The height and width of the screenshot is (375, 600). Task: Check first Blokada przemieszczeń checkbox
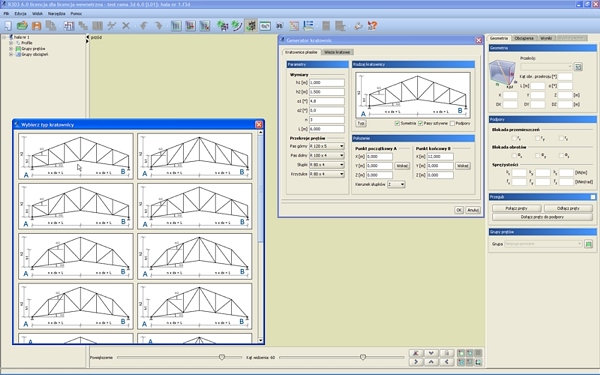coord(514,138)
